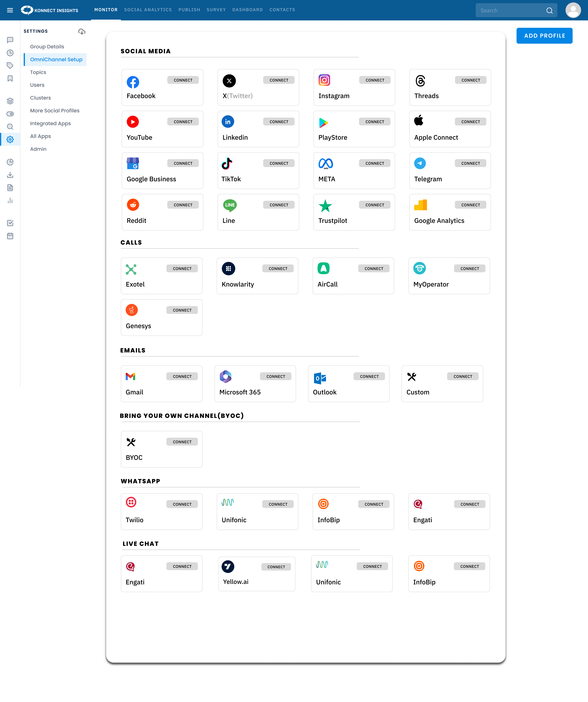Connect the Linkedin channel

[x=279, y=122]
